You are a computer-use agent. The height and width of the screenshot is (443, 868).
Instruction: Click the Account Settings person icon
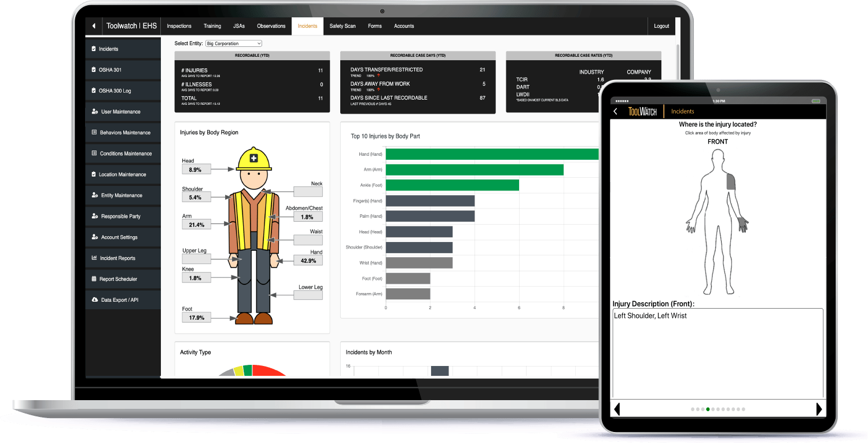click(x=95, y=237)
